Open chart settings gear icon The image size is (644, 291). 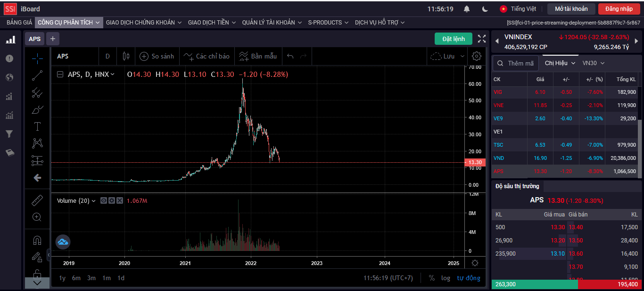click(477, 56)
